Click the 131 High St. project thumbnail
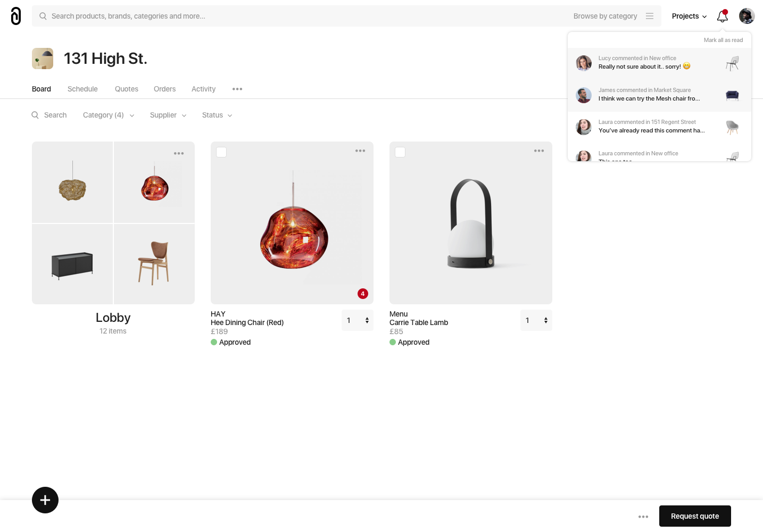This screenshot has width=763, height=532. (x=43, y=59)
